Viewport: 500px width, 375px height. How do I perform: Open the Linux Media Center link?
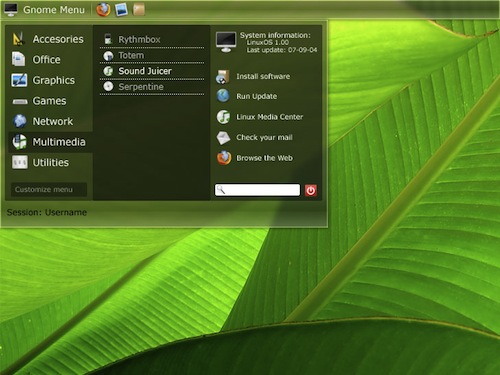(x=270, y=117)
